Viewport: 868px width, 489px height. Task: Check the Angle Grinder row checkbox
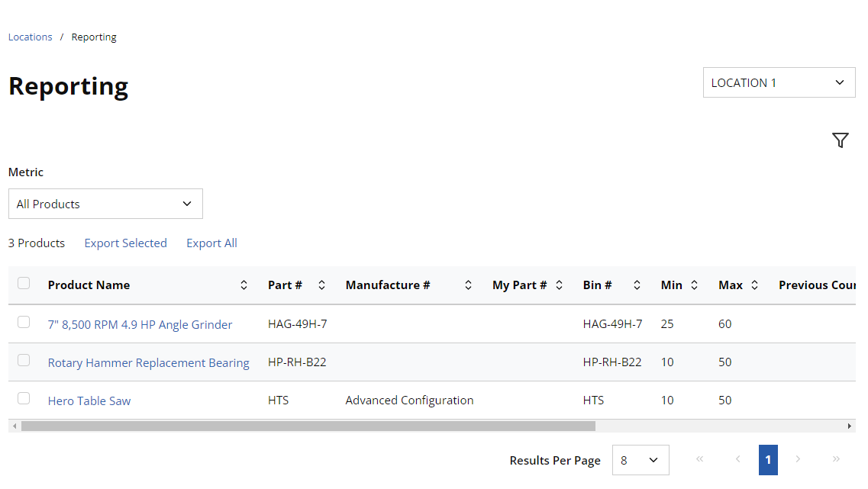pyautogui.click(x=23, y=322)
